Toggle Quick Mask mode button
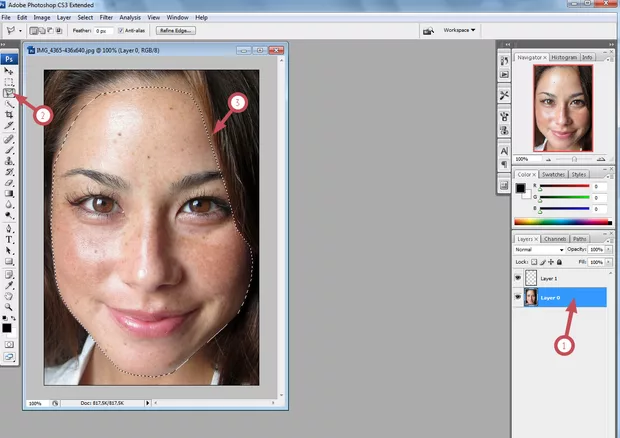 (9, 345)
